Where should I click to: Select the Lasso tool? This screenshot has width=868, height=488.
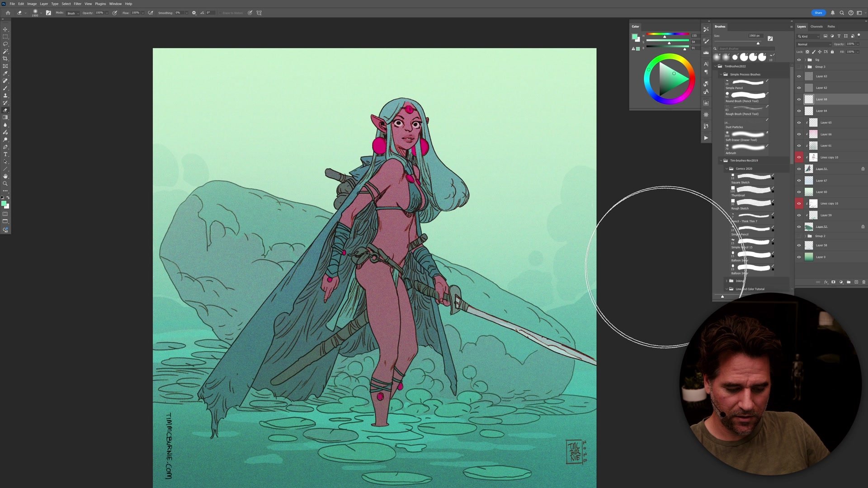click(5, 44)
